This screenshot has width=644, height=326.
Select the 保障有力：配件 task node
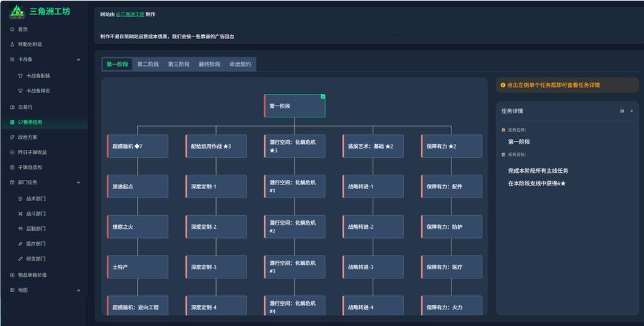452,186
